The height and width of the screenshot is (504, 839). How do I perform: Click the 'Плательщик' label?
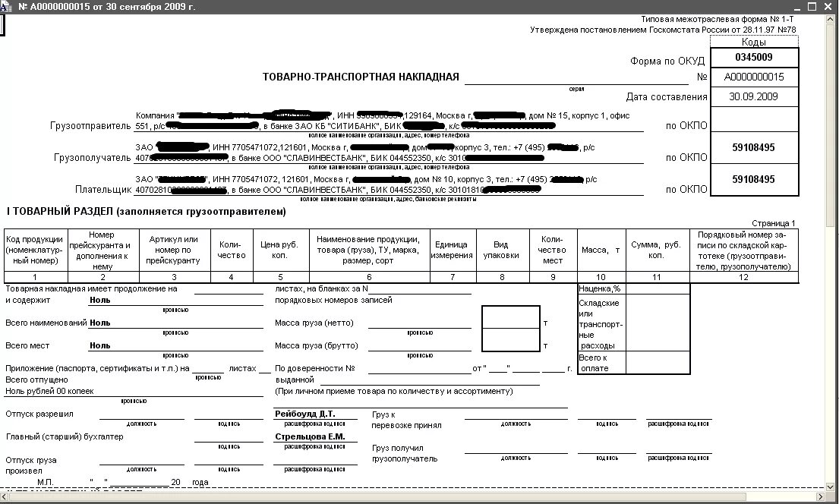click(x=103, y=190)
